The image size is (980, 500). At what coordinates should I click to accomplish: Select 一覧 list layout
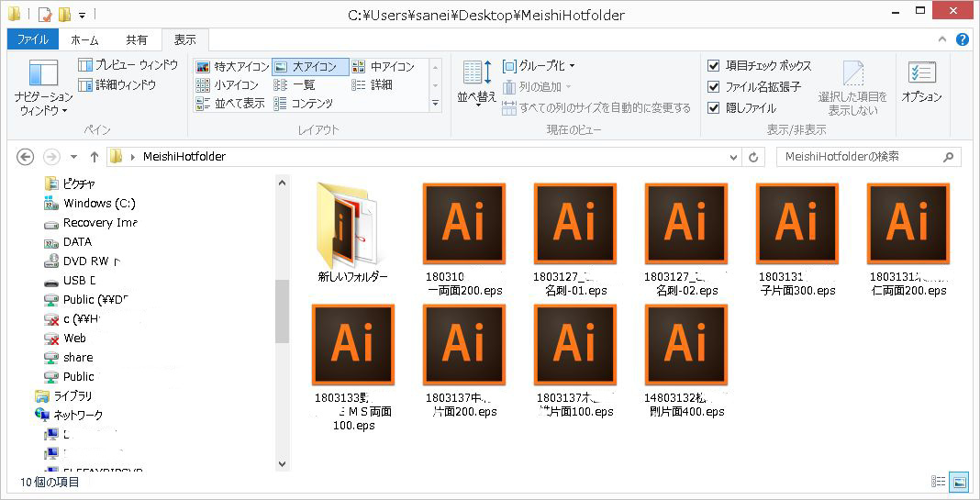[x=295, y=85]
